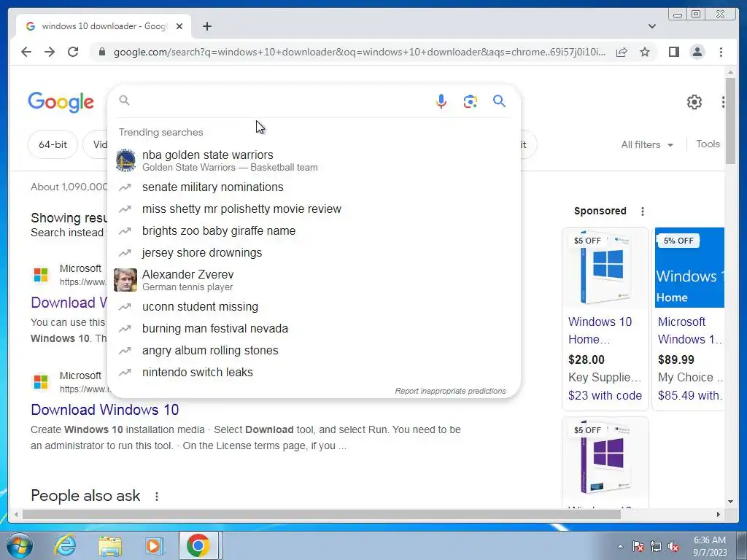Click the site info lock icon
This screenshot has width=747, height=560.
pyautogui.click(x=101, y=52)
